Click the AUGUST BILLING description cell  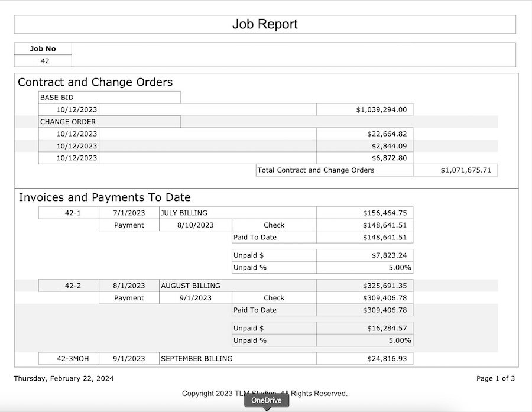coord(238,286)
